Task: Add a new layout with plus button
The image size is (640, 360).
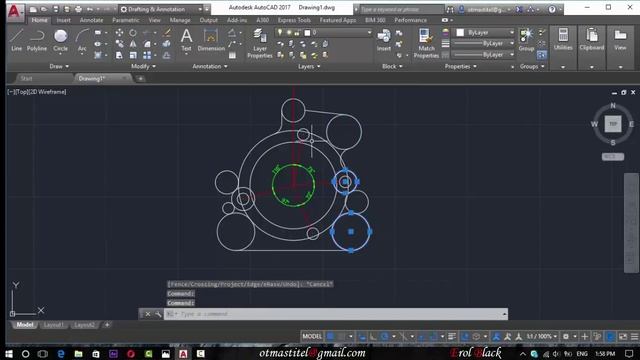Action: (x=107, y=325)
